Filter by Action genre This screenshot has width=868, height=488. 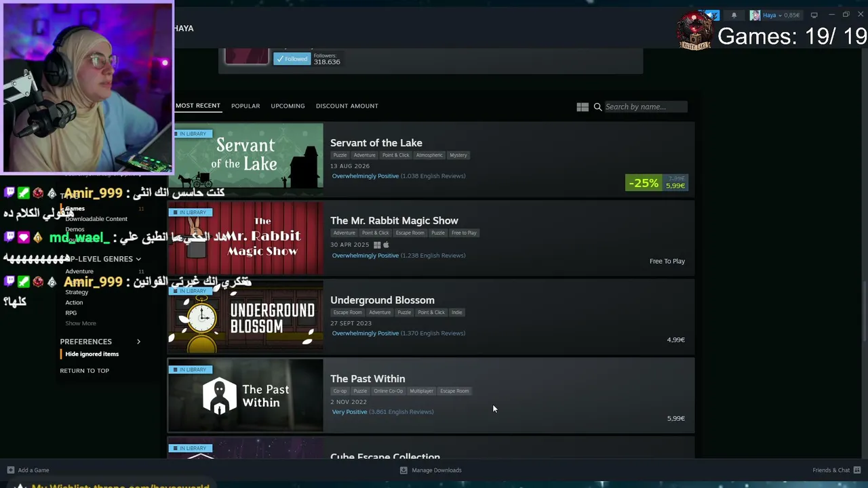pos(74,302)
